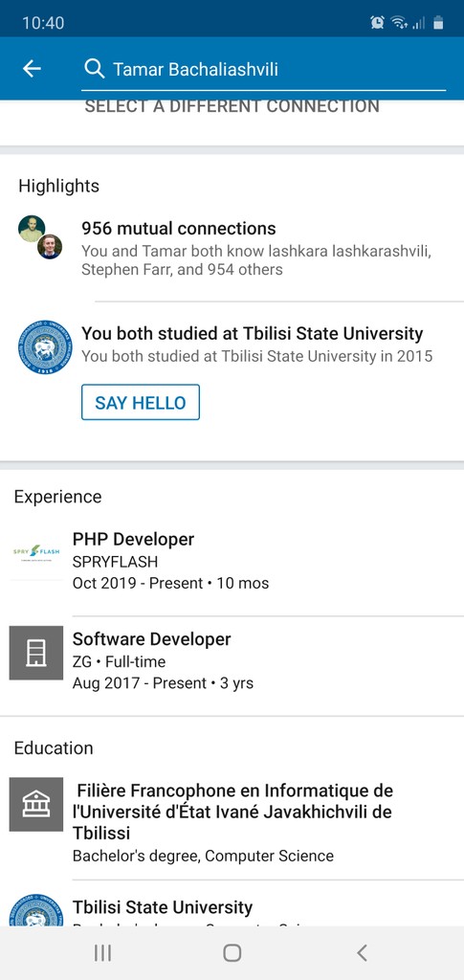Click the SAY HELLO button
Image resolution: width=464 pixels, height=980 pixels.
(141, 403)
